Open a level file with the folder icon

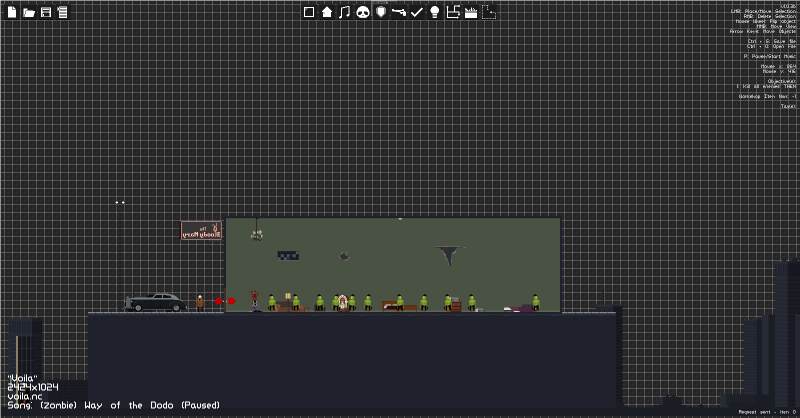(x=29, y=12)
